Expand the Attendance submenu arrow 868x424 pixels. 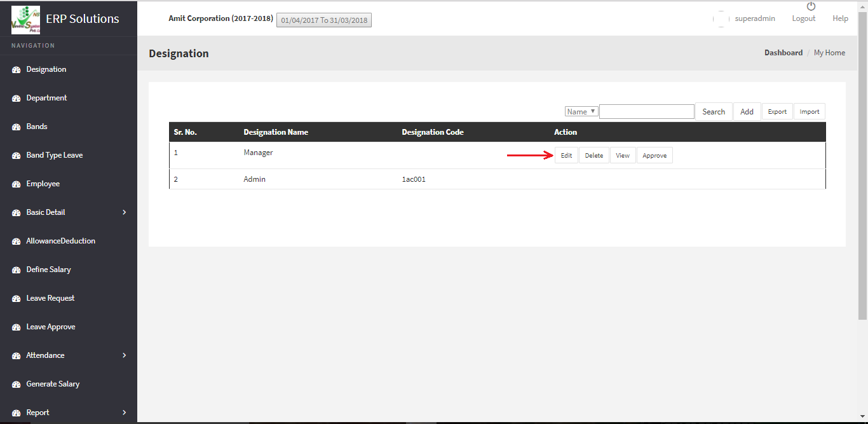click(x=124, y=355)
